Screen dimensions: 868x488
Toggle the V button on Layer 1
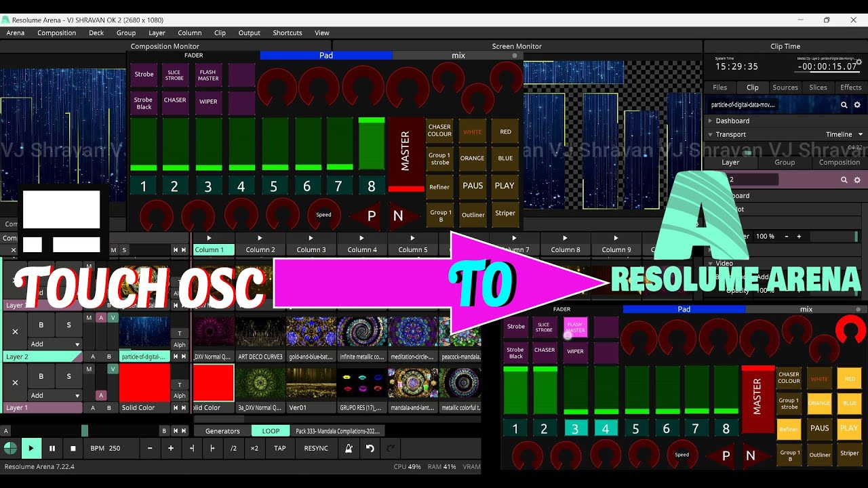pos(113,369)
